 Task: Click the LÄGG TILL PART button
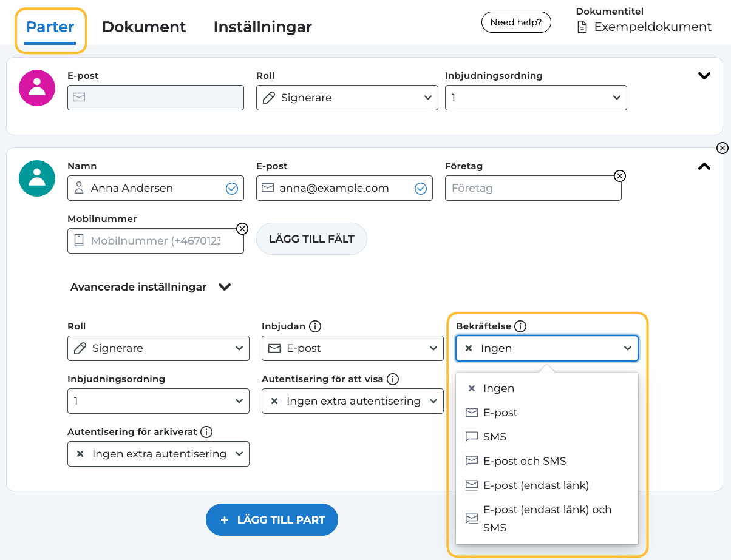pos(271,520)
